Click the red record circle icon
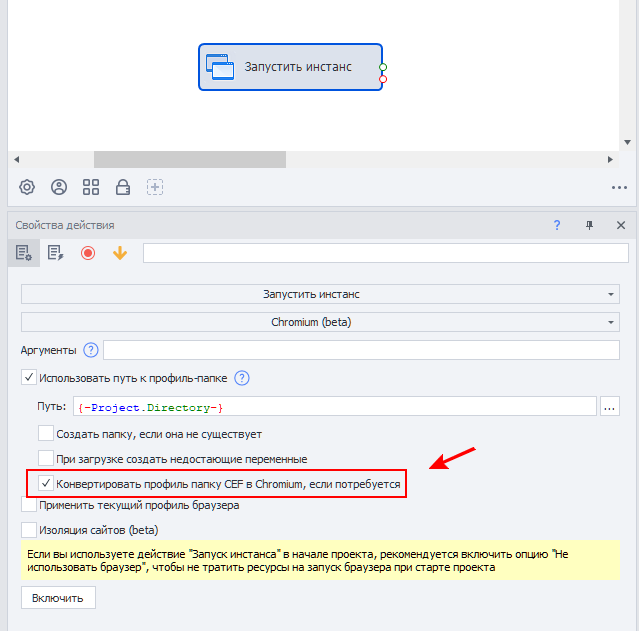 [88, 253]
